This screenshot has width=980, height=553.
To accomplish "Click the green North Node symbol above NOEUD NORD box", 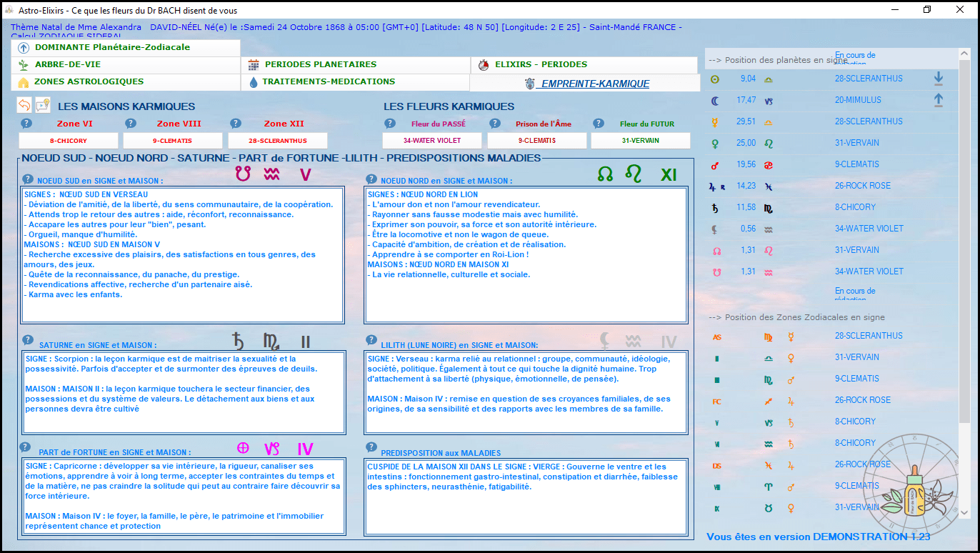I will point(605,174).
